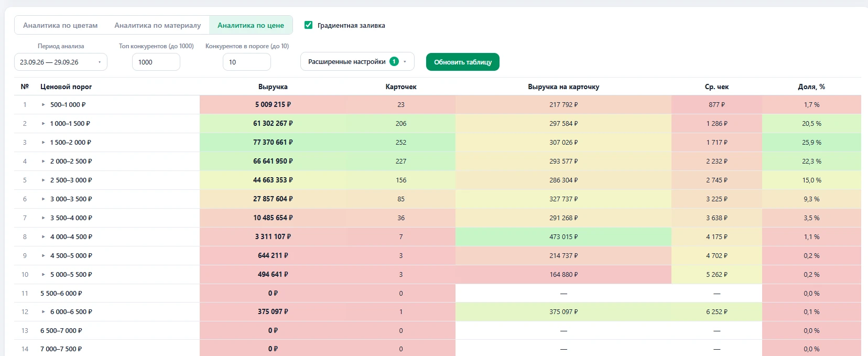Click the revenue value 5 009 215 ₽
Image resolution: width=868 pixels, height=356 pixels.
pos(273,105)
